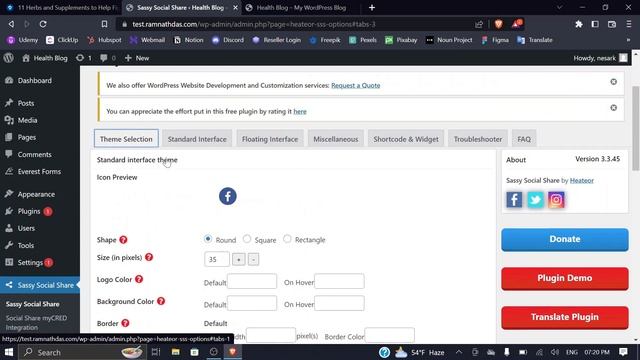
Task: Click the Instagram icon in About panel
Action: pyautogui.click(x=556, y=200)
